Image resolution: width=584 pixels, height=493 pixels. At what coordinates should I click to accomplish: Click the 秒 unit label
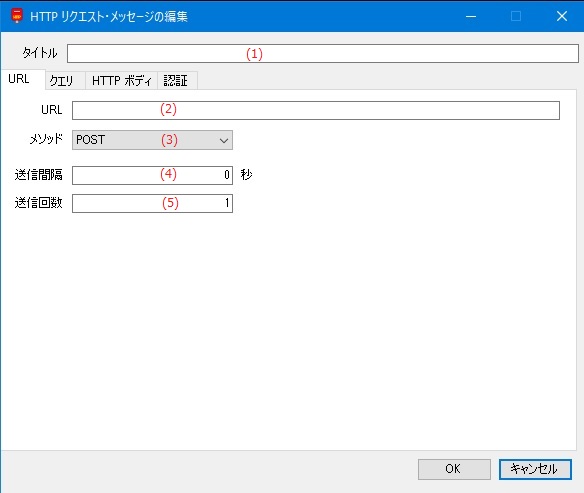pos(246,174)
